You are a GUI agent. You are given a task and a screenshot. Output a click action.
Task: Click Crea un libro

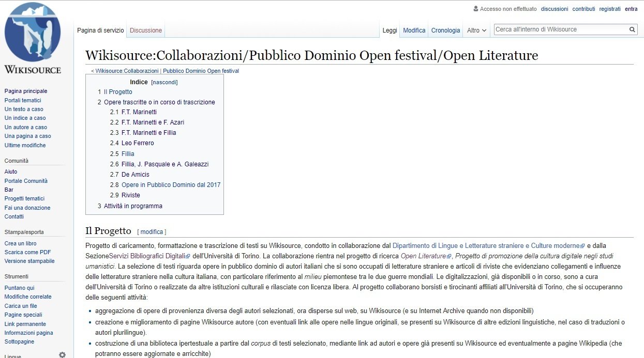(x=21, y=243)
